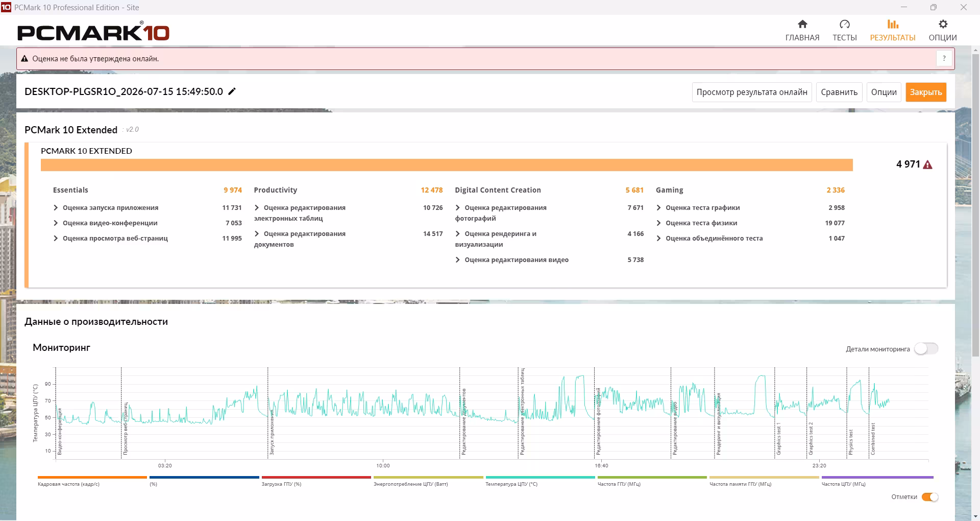Click the Gaming score 2 336
This screenshot has width=980, height=521.
(836, 190)
